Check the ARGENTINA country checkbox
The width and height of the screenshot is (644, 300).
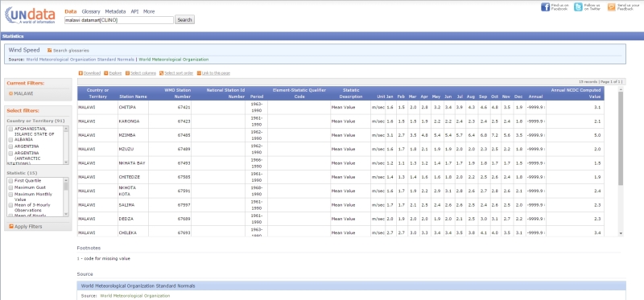10,146
